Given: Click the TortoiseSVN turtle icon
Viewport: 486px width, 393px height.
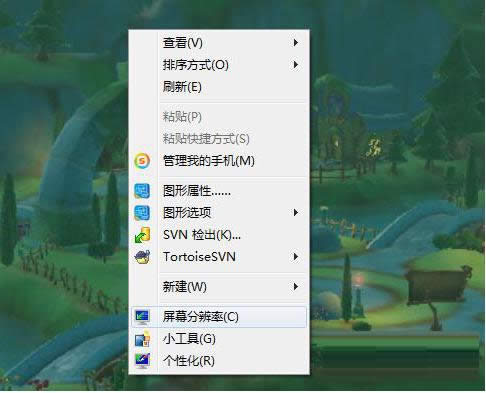Looking at the screenshot, I should (x=142, y=257).
